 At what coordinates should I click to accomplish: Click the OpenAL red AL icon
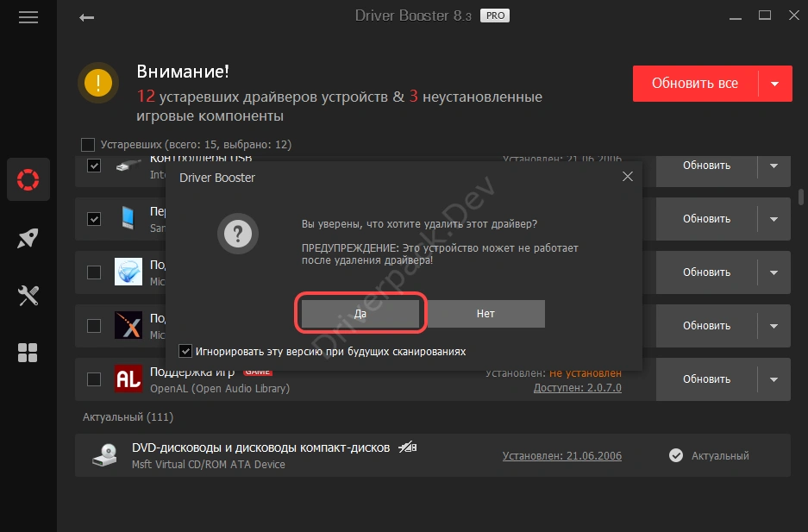coord(128,379)
